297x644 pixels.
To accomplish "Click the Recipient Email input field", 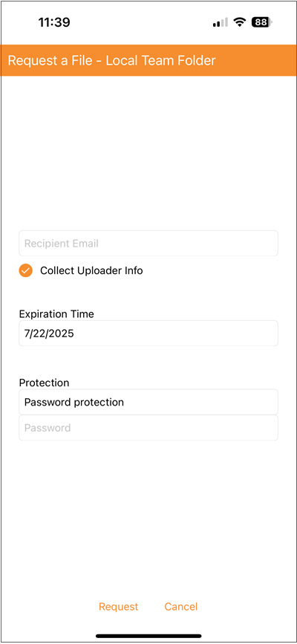I will tap(148, 243).
